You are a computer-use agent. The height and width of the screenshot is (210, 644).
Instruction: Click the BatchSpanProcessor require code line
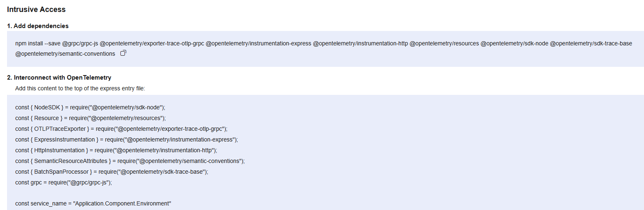click(x=112, y=172)
